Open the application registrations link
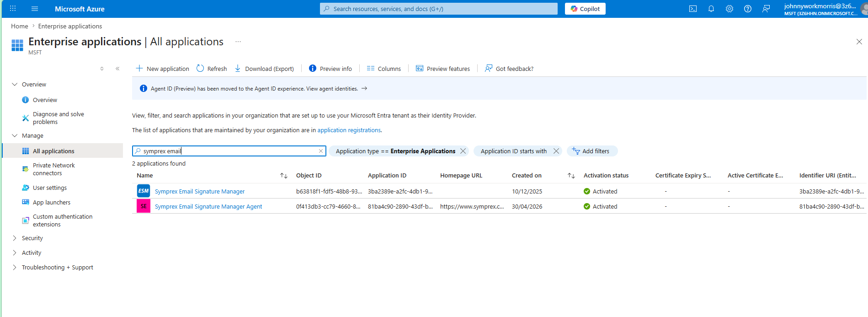The height and width of the screenshot is (317, 868). [x=349, y=130]
